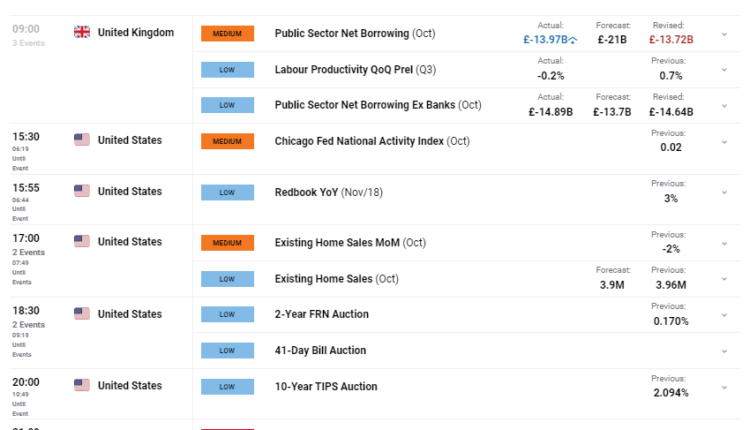The image size is (750, 430).
Task: Click the LOW impact badge for Redbook YoY
Action: (x=228, y=191)
